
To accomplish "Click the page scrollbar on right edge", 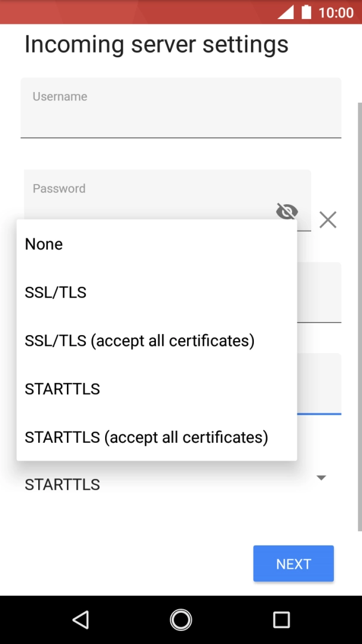I will pyautogui.click(x=359, y=315).
